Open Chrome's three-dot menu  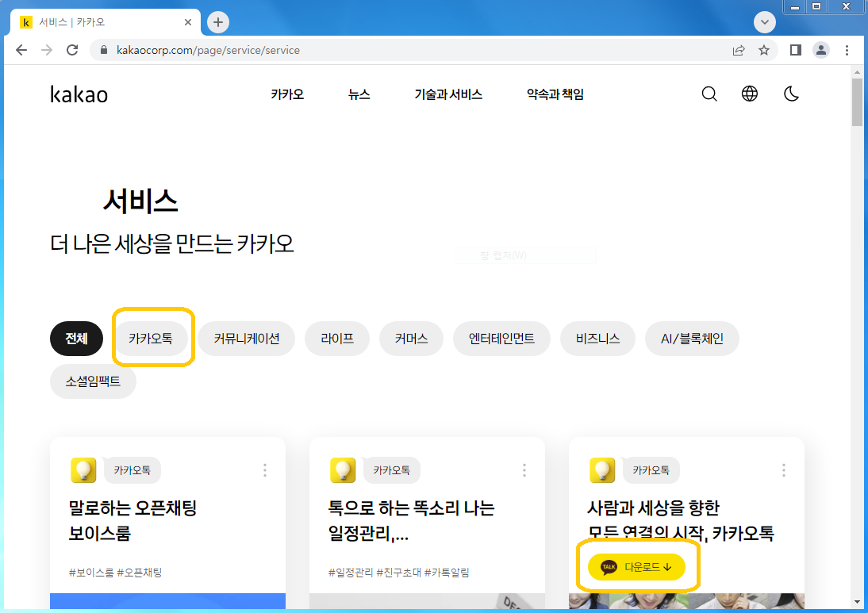(x=847, y=50)
